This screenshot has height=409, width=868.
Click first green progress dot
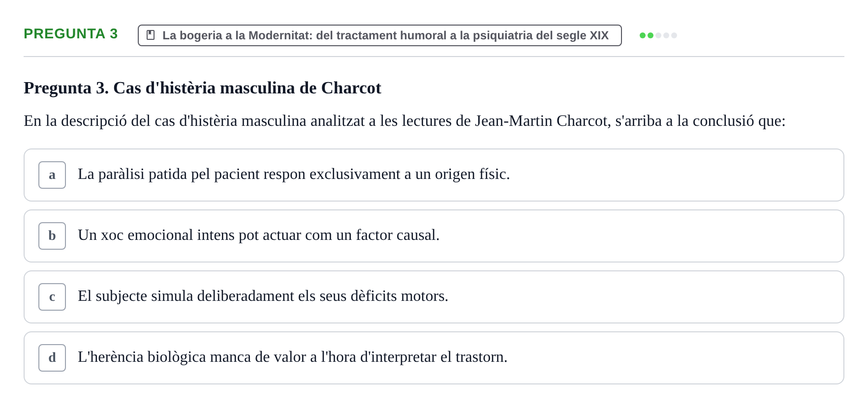tap(643, 35)
